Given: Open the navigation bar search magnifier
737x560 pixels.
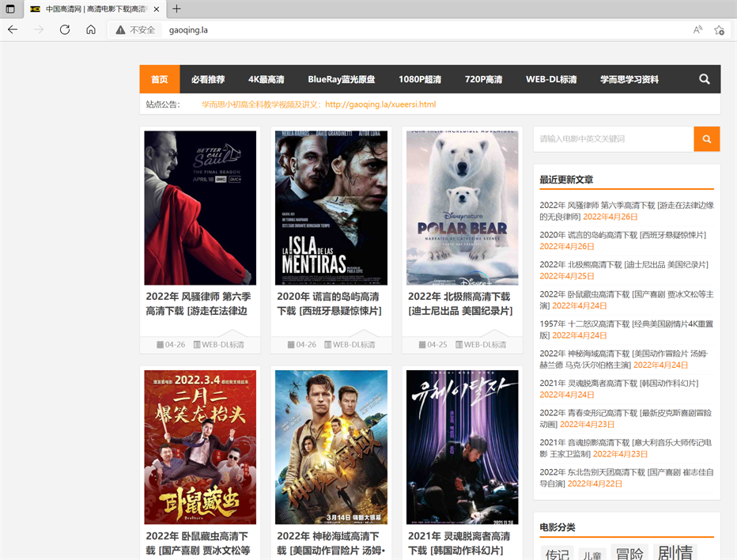Looking at the screenshot, I should [x=704, y=79].
